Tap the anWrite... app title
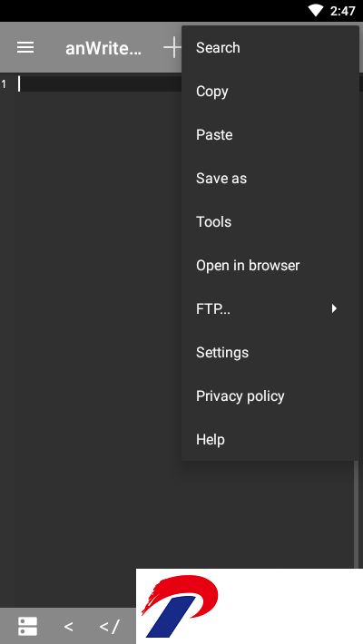The height and width of the screenshot is (644, 363). [103, 48]
